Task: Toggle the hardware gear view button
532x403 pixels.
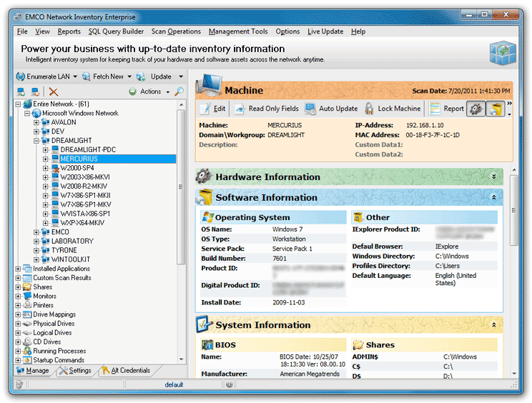Action: tap(476, 109)
